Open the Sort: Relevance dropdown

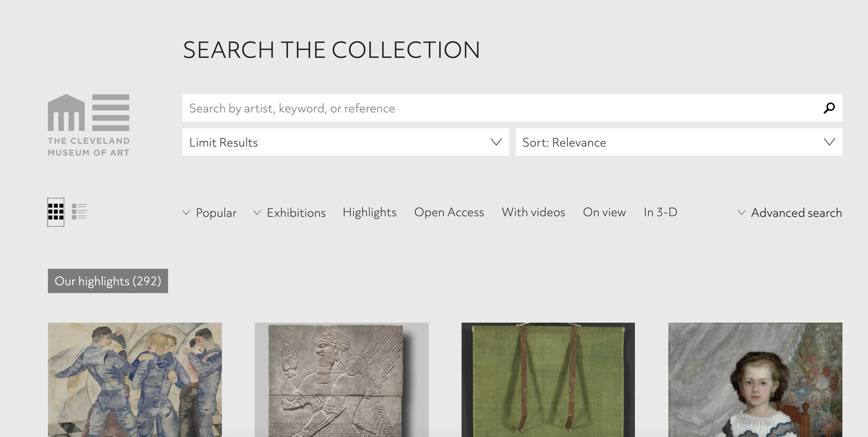click(x=679, y=142)
